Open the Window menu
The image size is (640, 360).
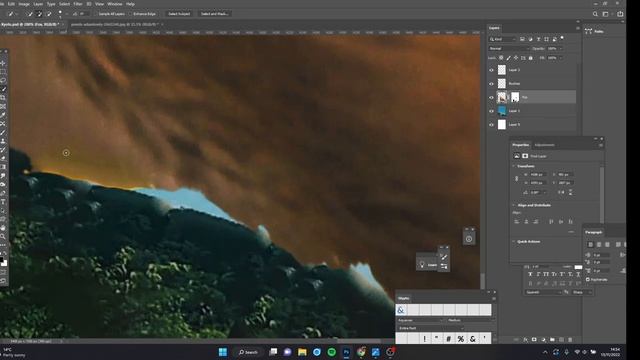(115, 4)
